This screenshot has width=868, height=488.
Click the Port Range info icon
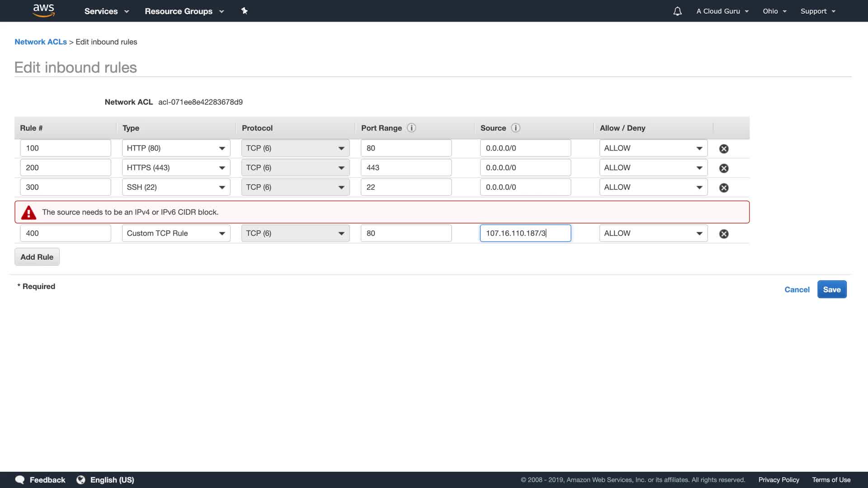pyautogui.click(x=411, y=128)
